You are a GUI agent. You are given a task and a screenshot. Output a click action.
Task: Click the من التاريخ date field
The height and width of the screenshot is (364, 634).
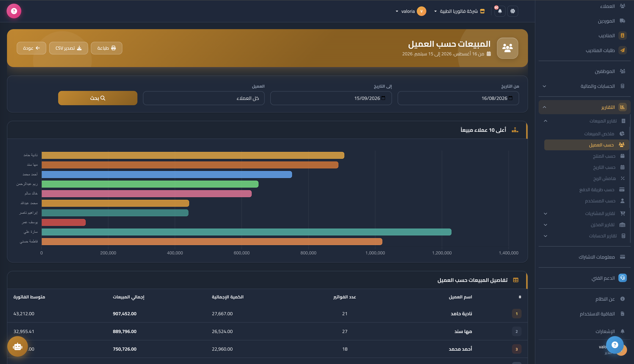coord(458,98)
